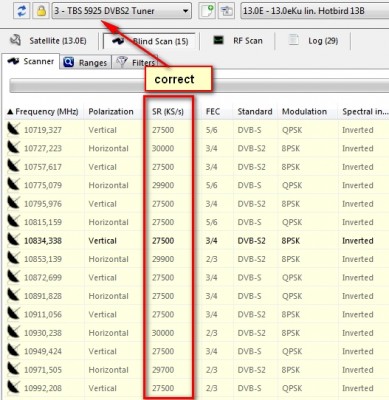Click FEC 3/4 in 10757,617 row
The width and height of the screenshot is (389, 400).
pyautogui.click(x=211, y=167)
